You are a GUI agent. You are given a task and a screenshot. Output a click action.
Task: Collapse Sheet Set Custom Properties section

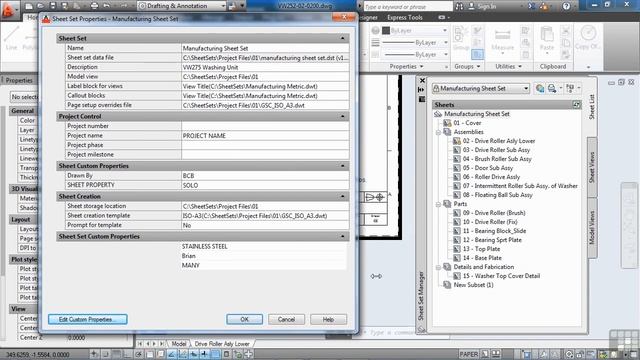pos(342,236)
